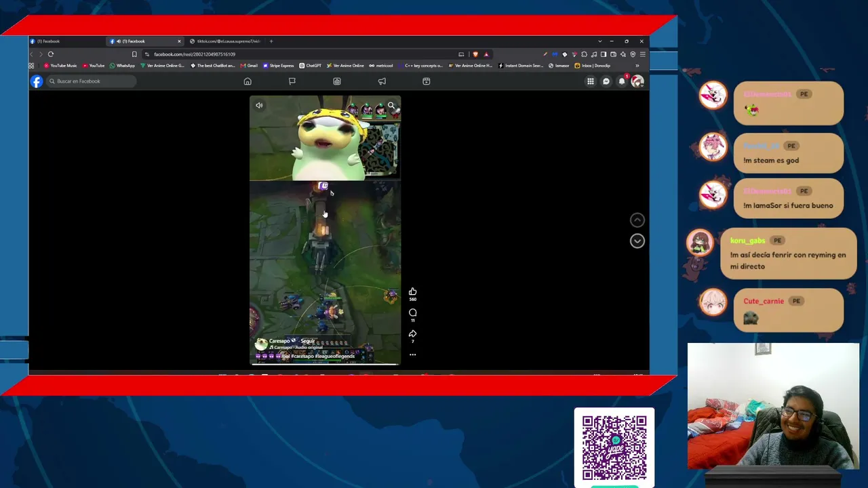Open the Leo AI sparkle icon
The width and height of the screenshot is (868, 488).
tap(623, 54)
